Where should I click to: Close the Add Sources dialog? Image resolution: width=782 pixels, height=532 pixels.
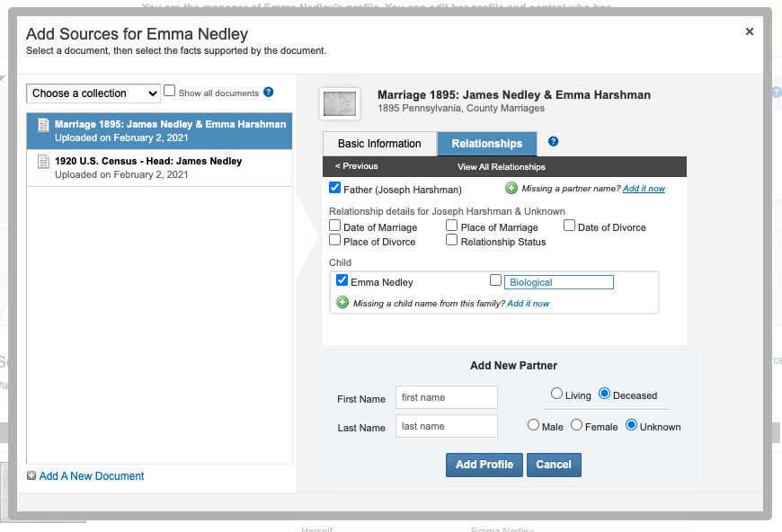coord(749,31)
